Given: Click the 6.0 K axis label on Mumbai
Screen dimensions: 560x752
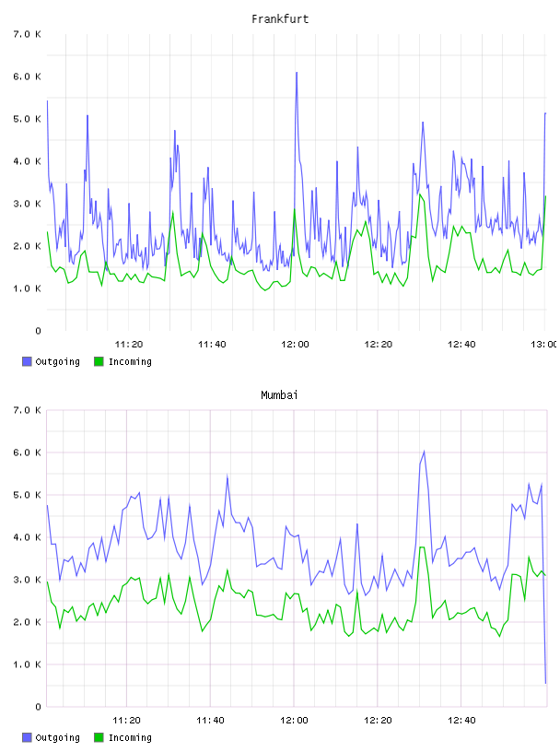Looking at the screenshot, I should pos(27,452).
